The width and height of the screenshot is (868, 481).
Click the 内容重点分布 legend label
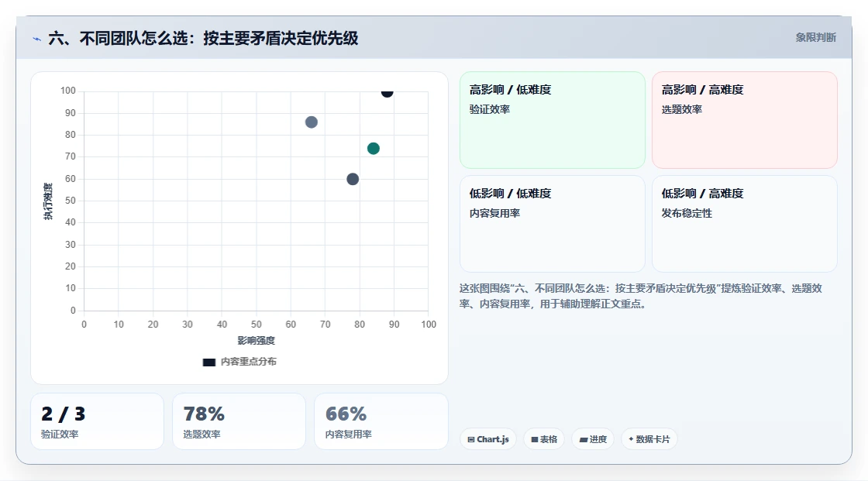[x=249, y=362]
